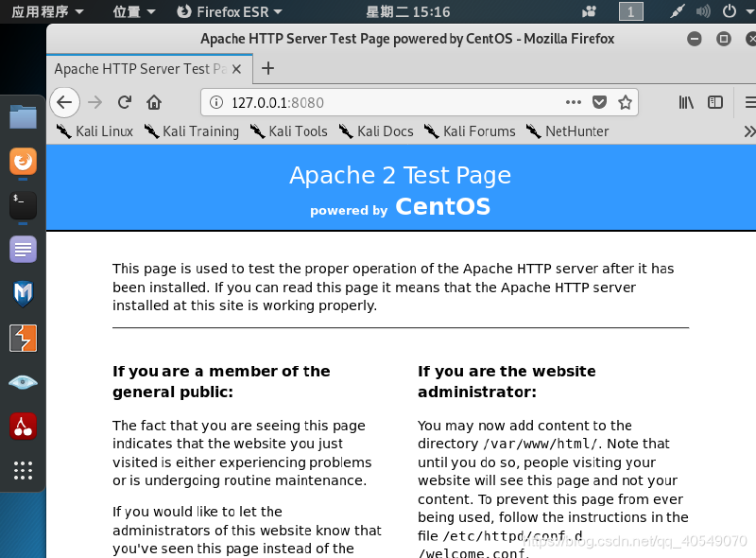Open the page actions three-dot menu
This screenshot has height=558, width=756.
click(x=574, y=102)
